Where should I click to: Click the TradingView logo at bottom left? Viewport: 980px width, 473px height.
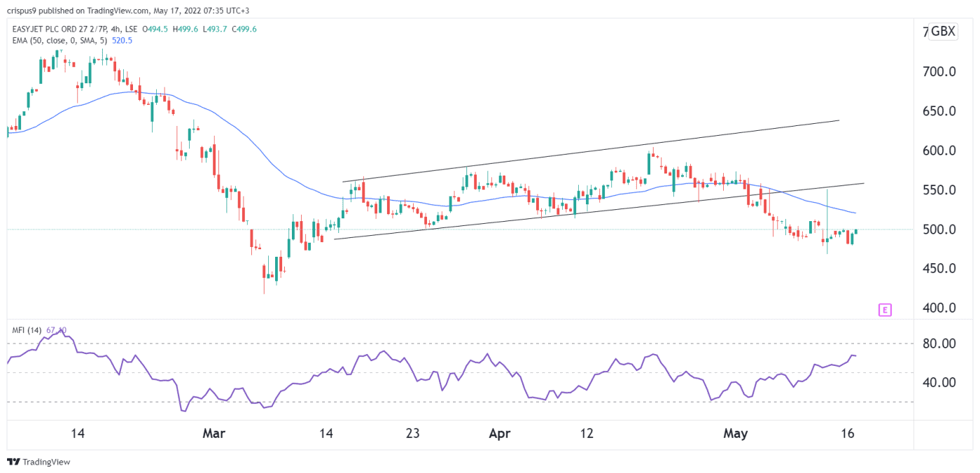click(x=38, y=463)
